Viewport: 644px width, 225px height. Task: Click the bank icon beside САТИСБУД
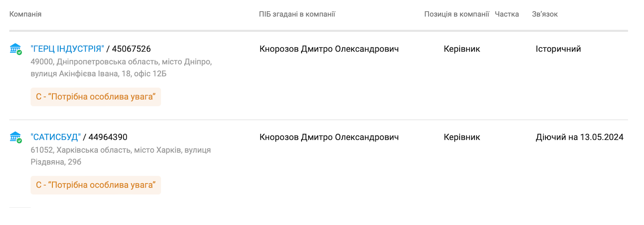pos(15,137)
